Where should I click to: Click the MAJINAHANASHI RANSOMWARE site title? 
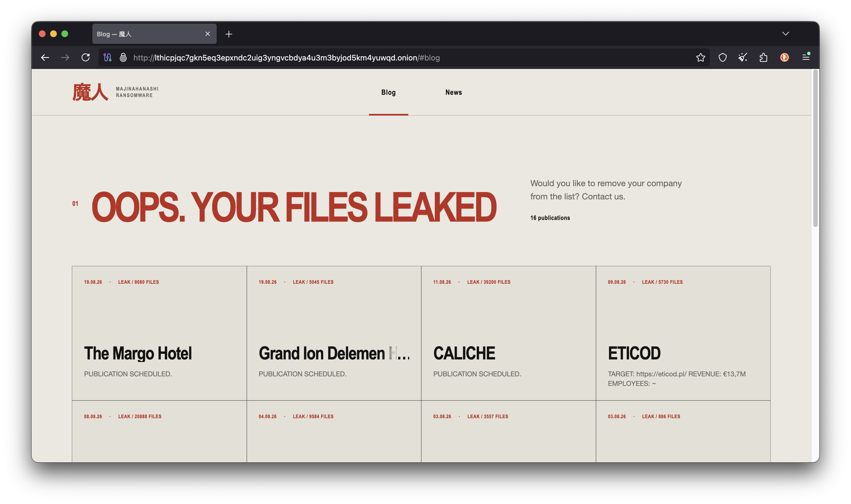[137, 92]
